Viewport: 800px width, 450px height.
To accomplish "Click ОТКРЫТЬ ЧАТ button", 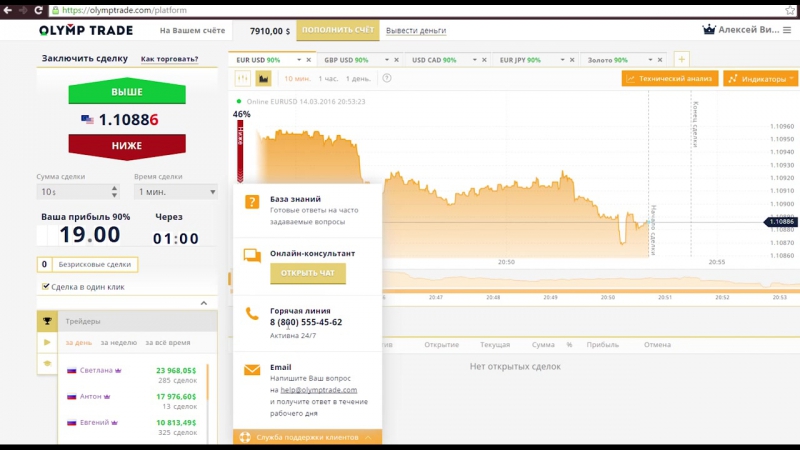I will 308,273.
